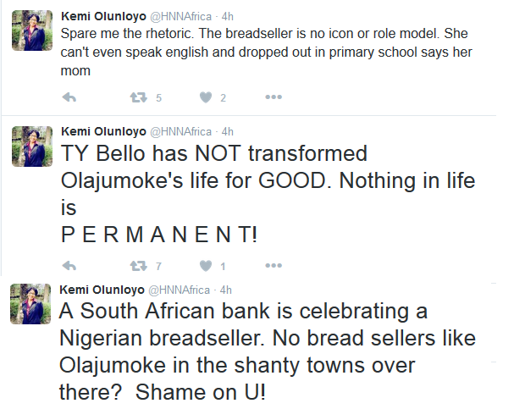Open more options on the TY Bello tweet

273,266
